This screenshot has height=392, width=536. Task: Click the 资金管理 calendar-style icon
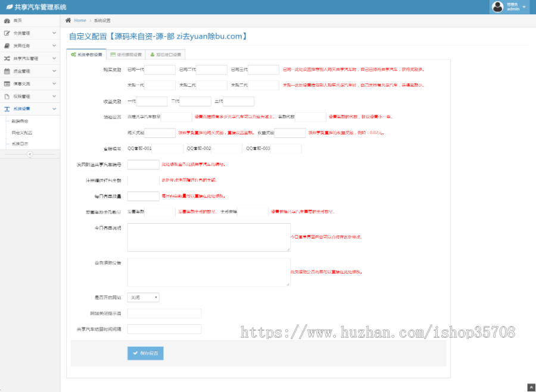(7, 70)
